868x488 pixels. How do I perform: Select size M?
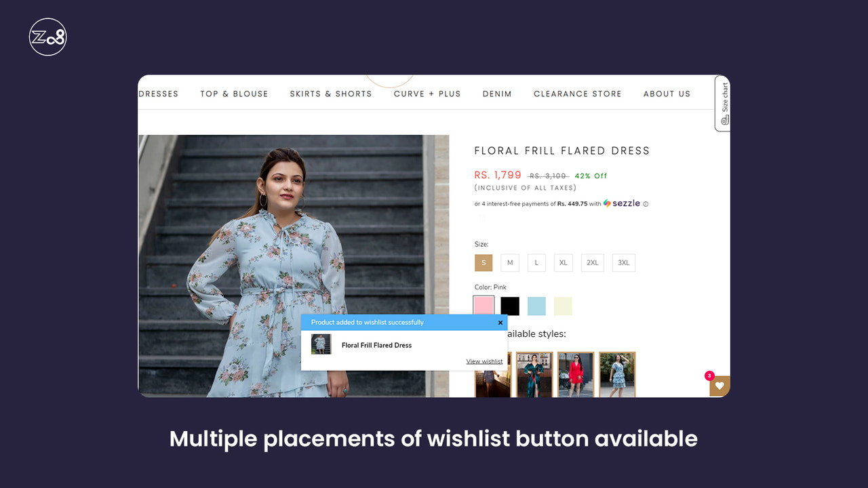[x=510, y=262]
